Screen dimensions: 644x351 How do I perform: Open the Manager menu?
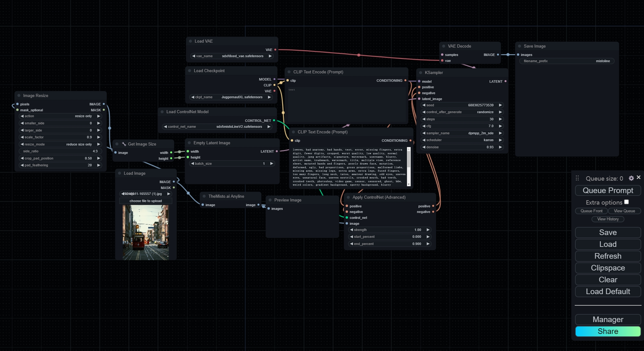point(608,319)
